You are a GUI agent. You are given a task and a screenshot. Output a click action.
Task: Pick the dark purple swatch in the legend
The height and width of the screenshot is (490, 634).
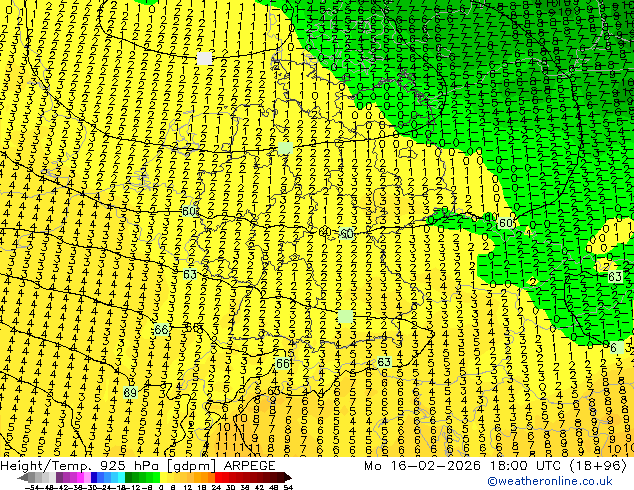pos(59,477)
